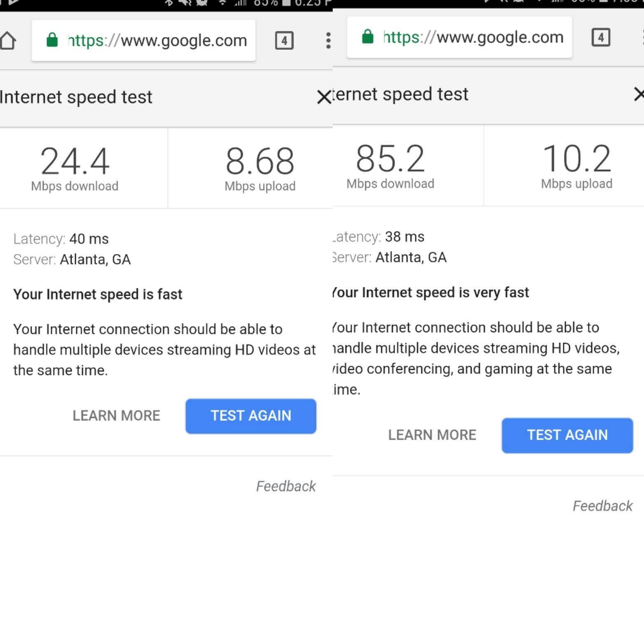Click the green lock icon beside the 24.4 Mbps test URL

52,40
